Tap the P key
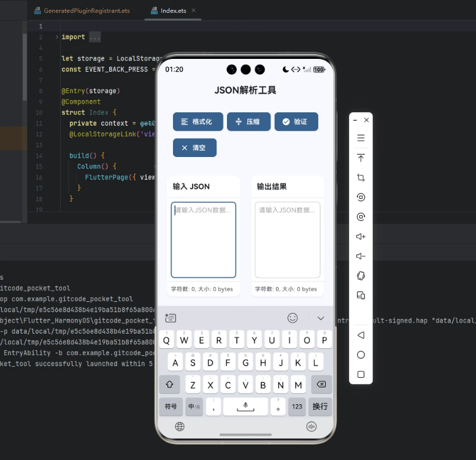The height and width of the screenshot is (460, 476). 324,340
